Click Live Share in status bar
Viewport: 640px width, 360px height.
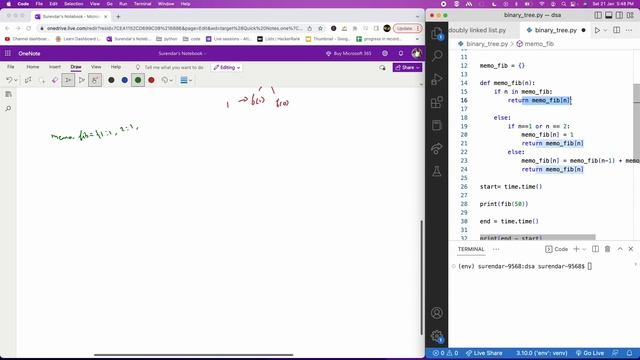[x=484, y=353]
